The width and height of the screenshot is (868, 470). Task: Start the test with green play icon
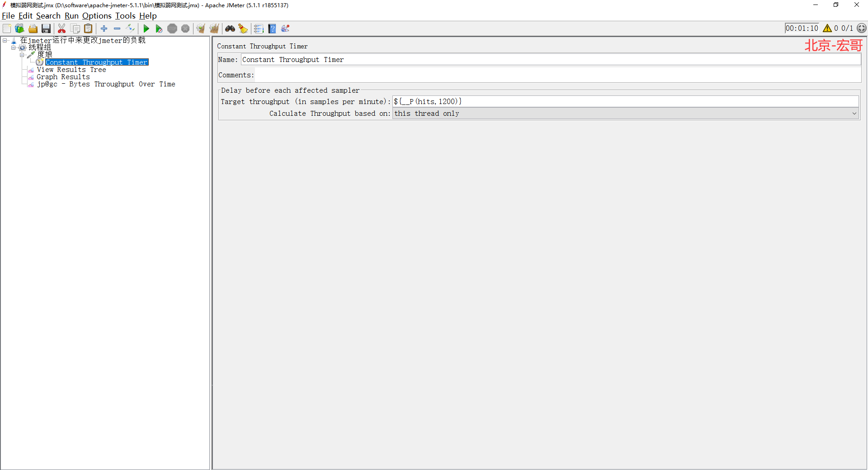(x=146, y=28)
